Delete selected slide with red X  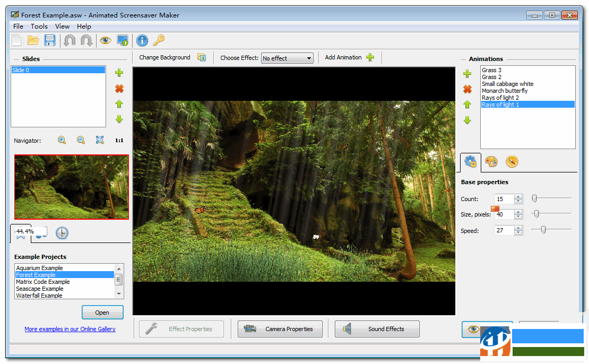tap(119, 89)
